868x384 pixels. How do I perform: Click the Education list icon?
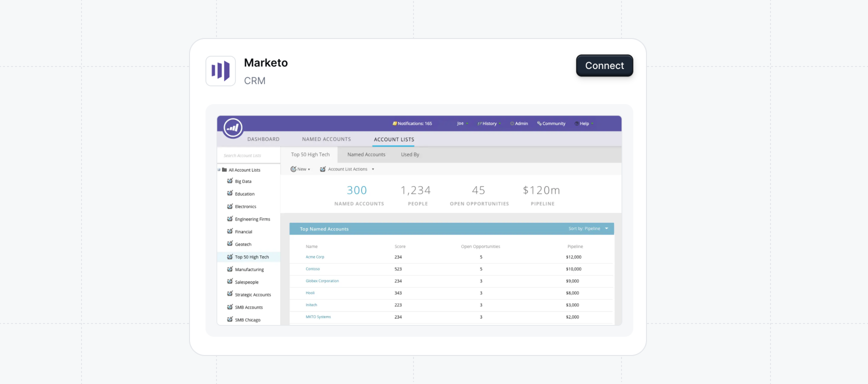click(230, 193)
